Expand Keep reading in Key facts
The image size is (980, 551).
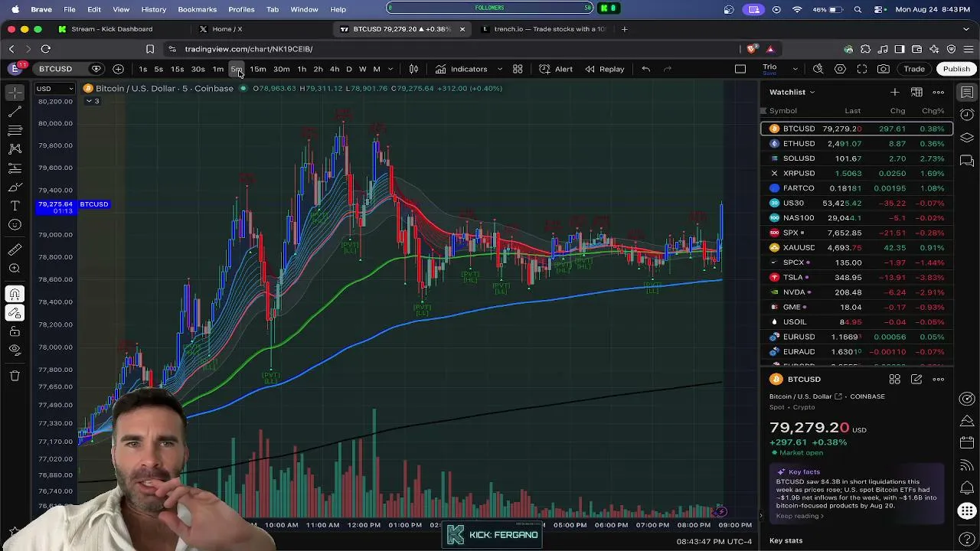tap(800, 516)
